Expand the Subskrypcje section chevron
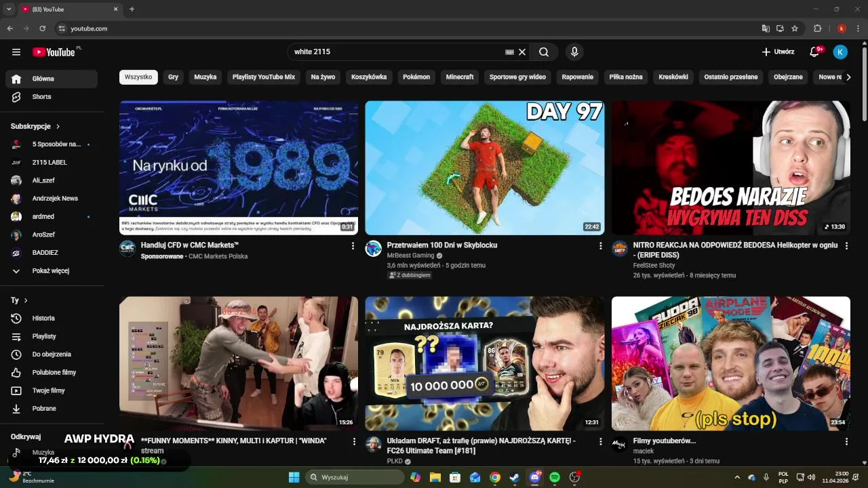This screenshot has width=868, height=488. pyautogui.click(x=58, y=127)
